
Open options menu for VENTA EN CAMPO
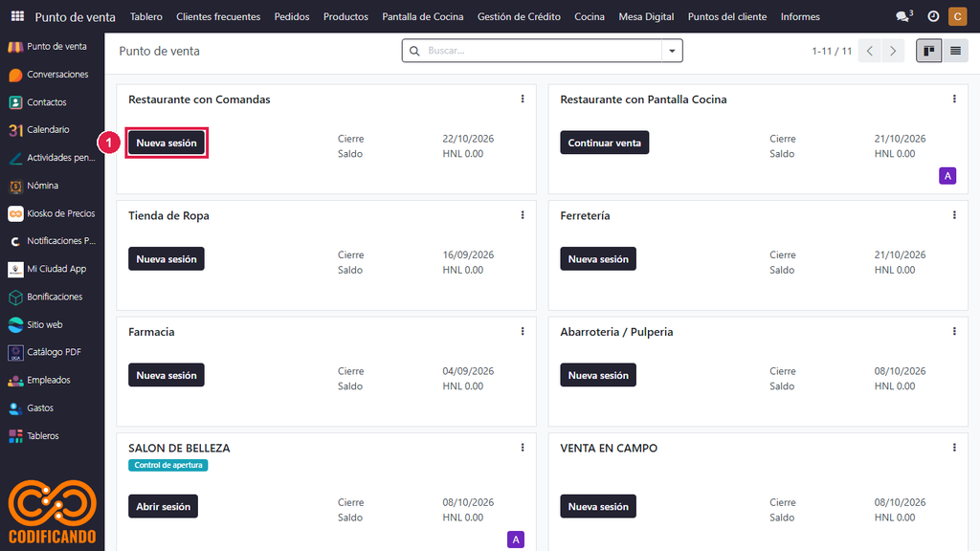pyautogui.click(x=954, y=448)
